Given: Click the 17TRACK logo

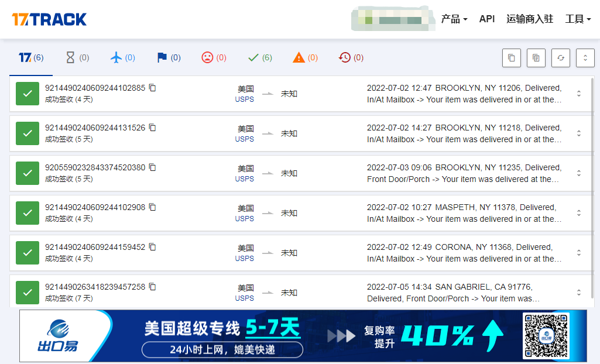Looking at the screenshot, I should coord(49,19).
